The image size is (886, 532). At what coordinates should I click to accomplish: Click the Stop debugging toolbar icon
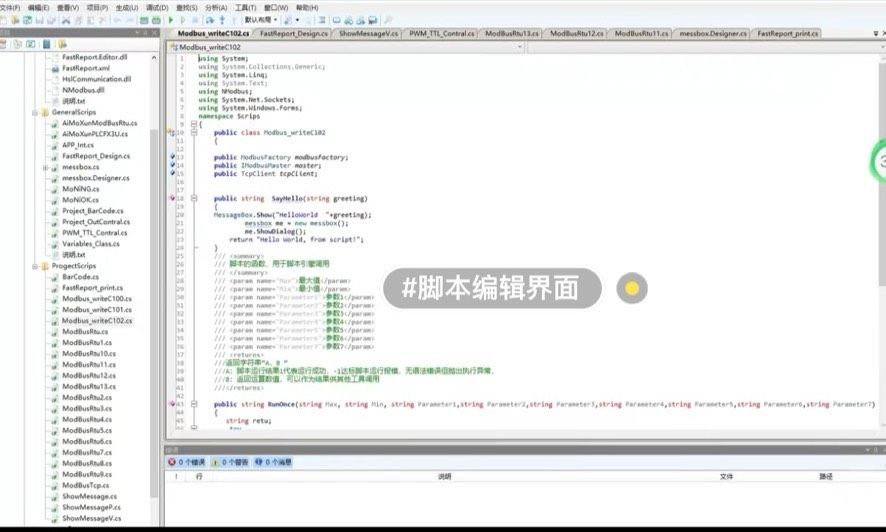[x=195, y=20]
